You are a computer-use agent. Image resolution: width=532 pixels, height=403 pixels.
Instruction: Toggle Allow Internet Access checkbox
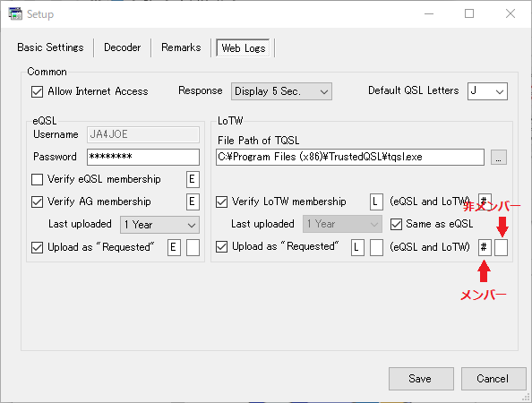[x=37, y=91]
